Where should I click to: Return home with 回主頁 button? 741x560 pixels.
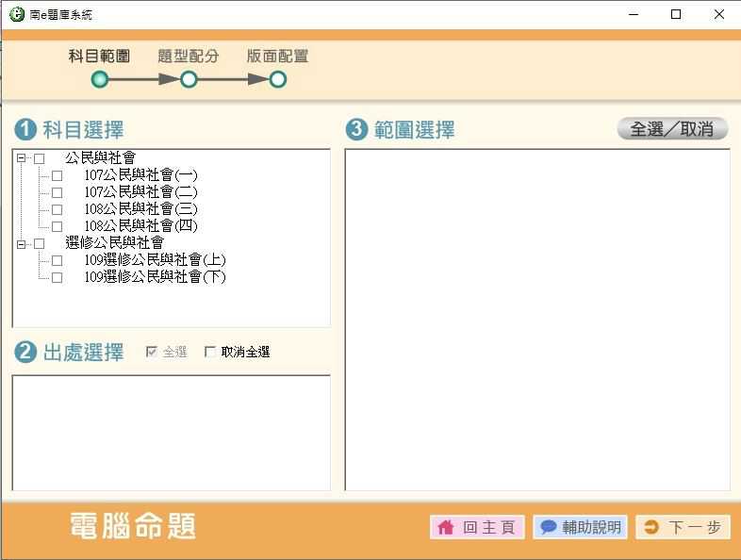click(477, 527)
